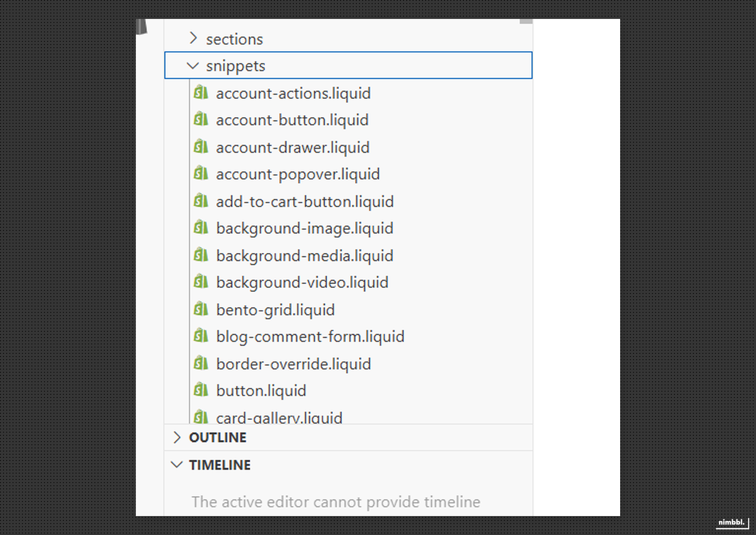Expand the OUTLINE section
This screenshot has width=756, height=535.
pyautogui.click(x=218, y=437)
